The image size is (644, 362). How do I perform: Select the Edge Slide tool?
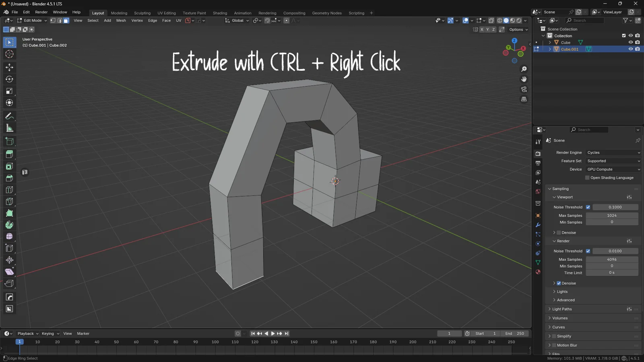click(x=9, y=248)
